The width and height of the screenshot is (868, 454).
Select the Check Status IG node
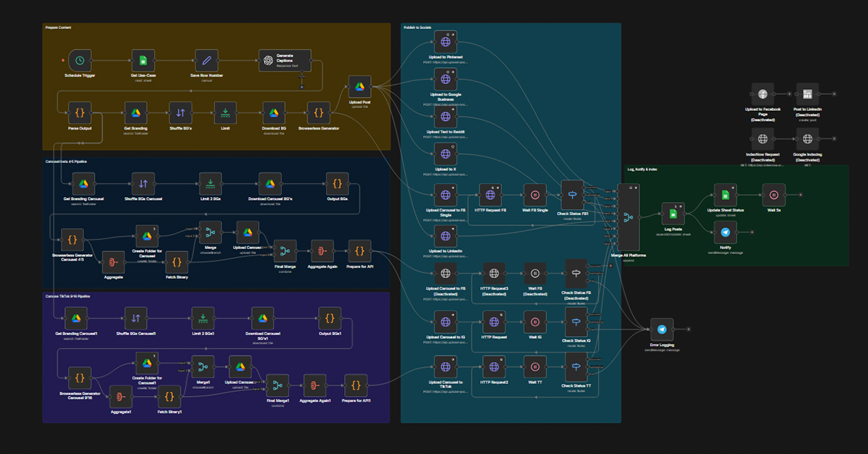(576, 321)
